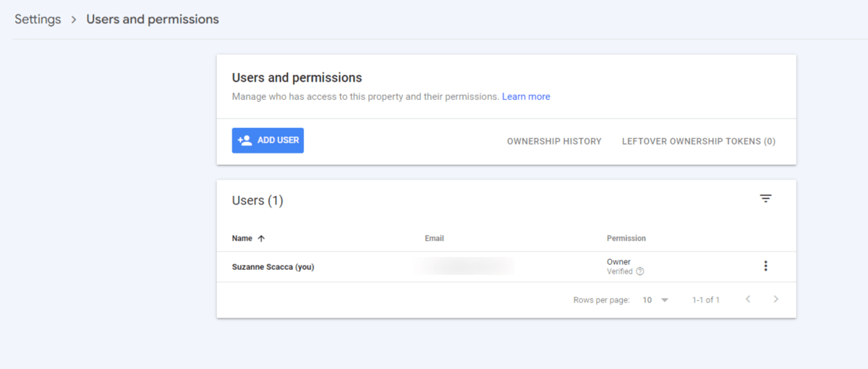Screen dimensions: 868x369
Task: Click the breadcrumb chevron separator after Settings
Action: [x=74, y=20]
